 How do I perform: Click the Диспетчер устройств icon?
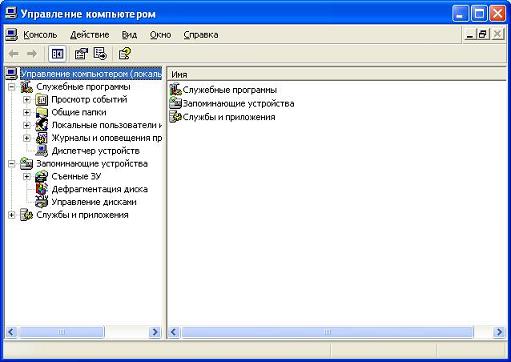coord(42,151)
